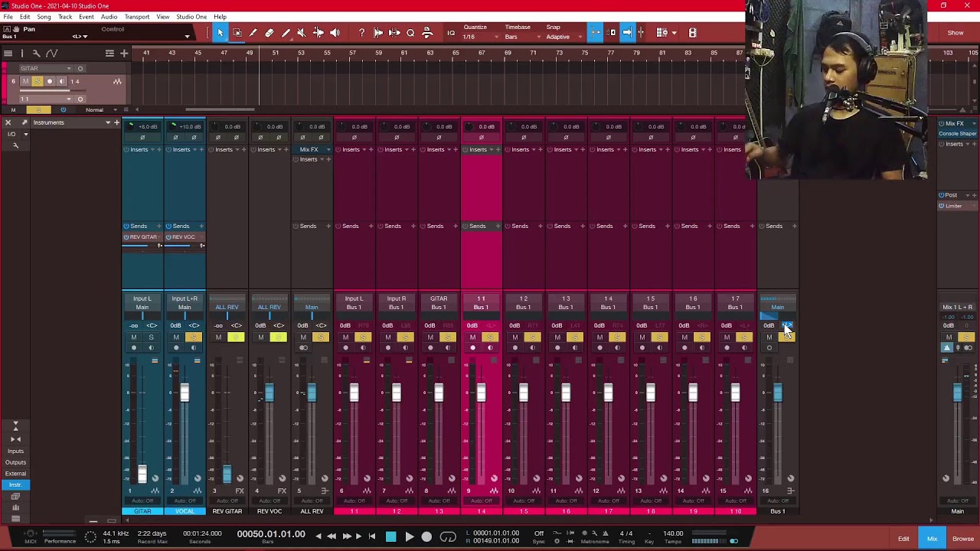This screenshot has width=980, height=551.
Task: Open the File menu
Action: click(x=8, y=17)
